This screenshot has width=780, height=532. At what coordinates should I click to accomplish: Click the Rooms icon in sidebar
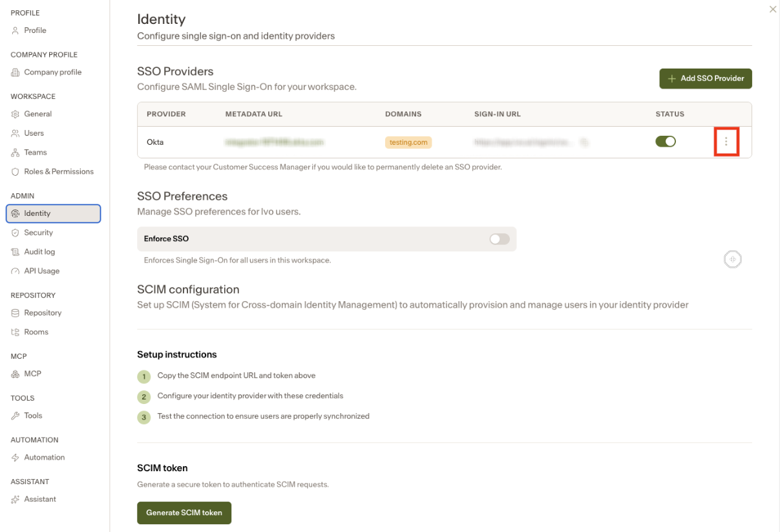pos(16,332)
